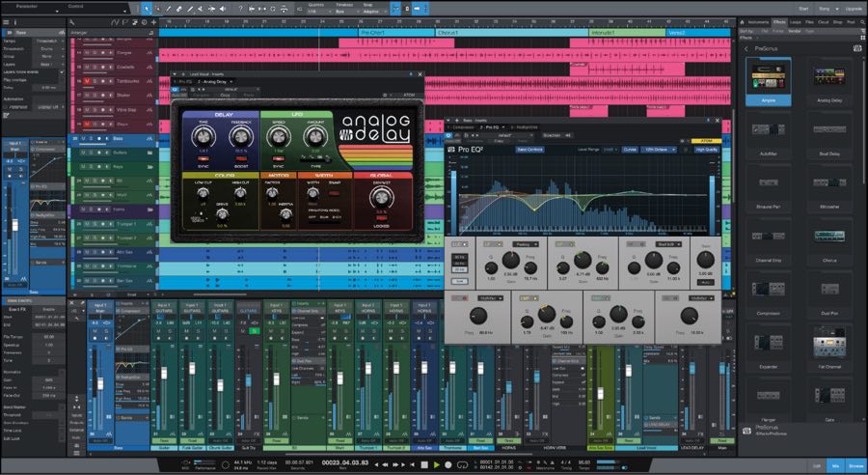Image resolution: width=868 pixels, height=475 pixels.
Task: Click Rewind in the transport
Action: coord(385,464)
